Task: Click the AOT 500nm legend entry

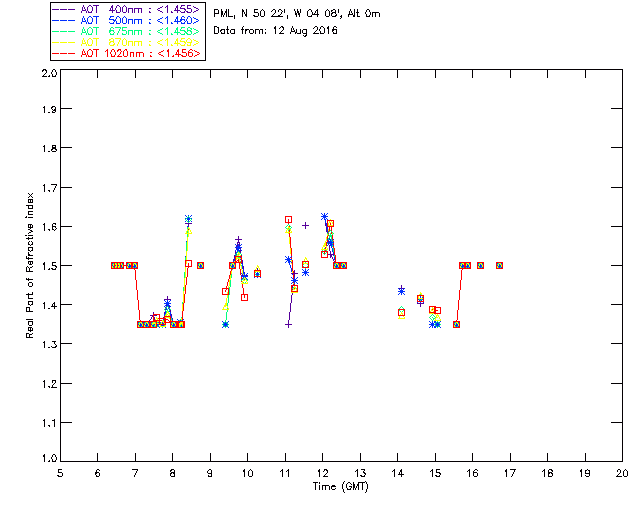Action: [127, 20]
